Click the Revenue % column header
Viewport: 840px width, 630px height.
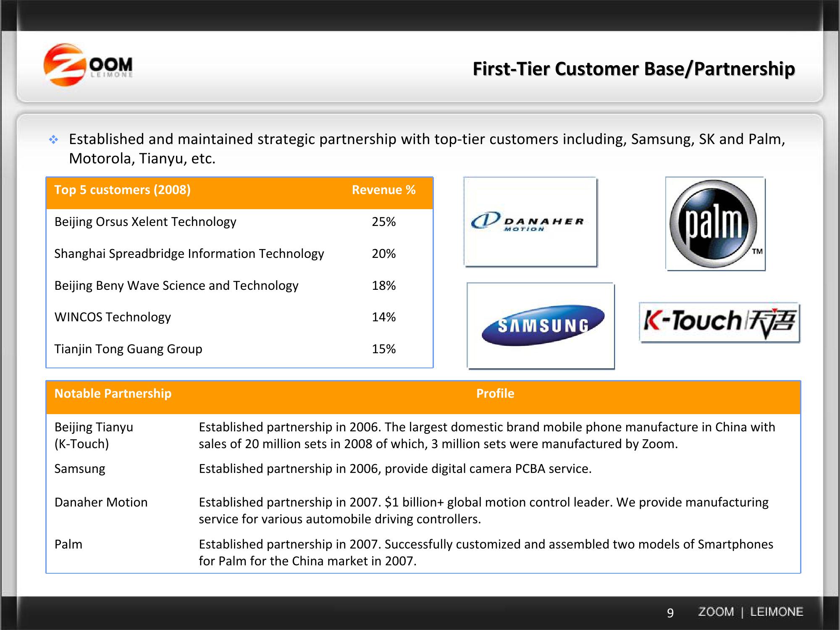point(383,190)
